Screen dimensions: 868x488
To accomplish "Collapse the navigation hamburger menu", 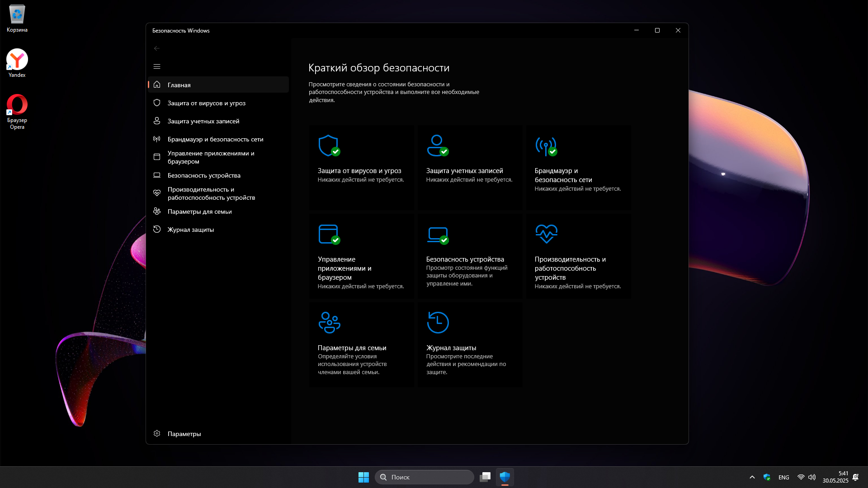I will 157,66.
